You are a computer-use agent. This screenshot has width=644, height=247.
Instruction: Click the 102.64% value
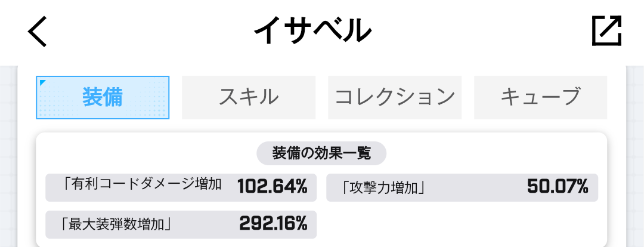point(273,187)
